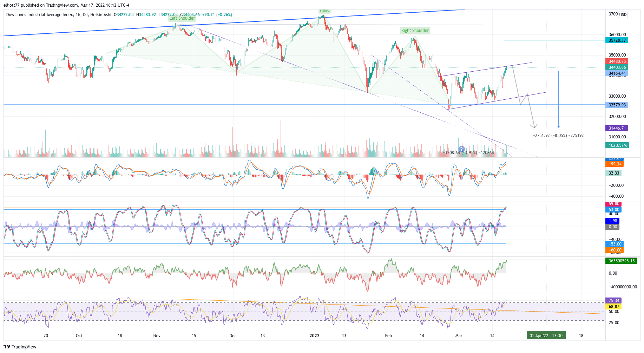This screenshot has width=644, height=353.
Task: Select the Head pattern label
Action: coord(325,11)
